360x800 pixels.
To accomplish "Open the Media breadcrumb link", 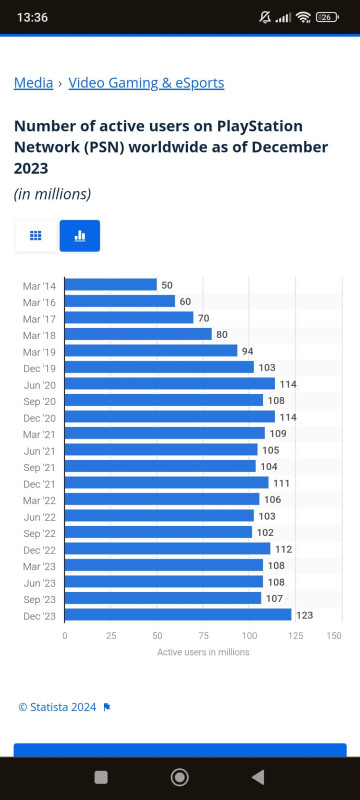I will click(34, 83).
